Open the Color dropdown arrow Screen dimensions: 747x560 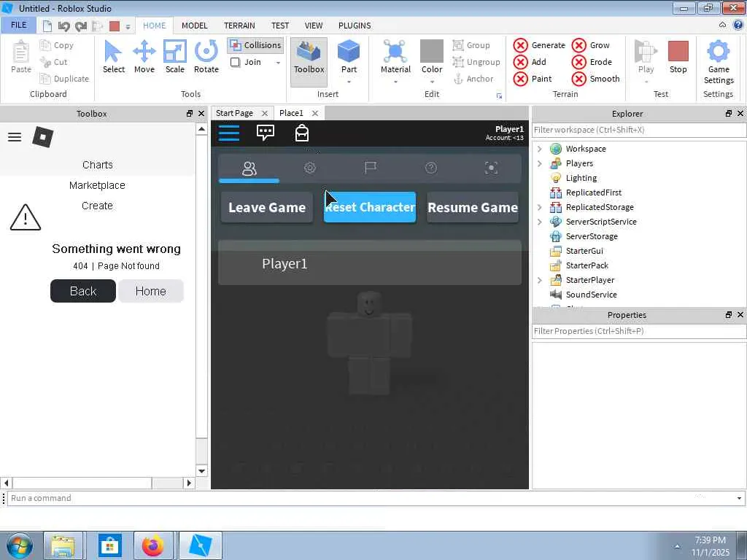point(432,82)
